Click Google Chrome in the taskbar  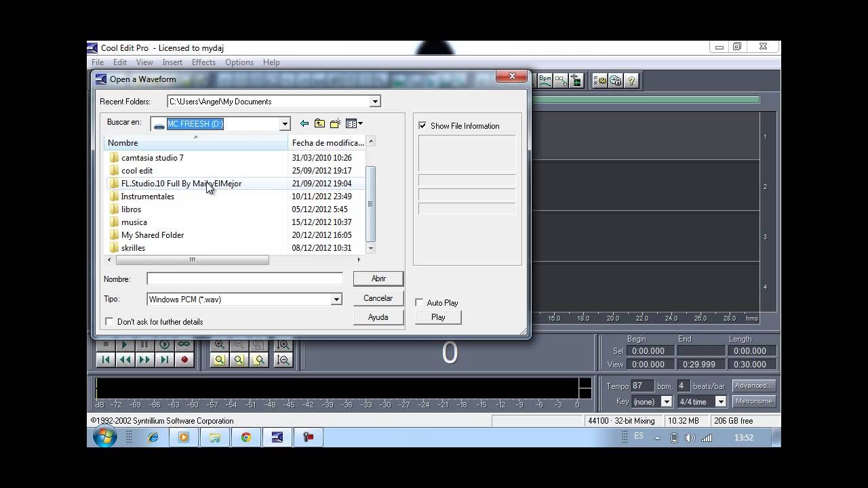pyautogui.click(x=245, y=437)
